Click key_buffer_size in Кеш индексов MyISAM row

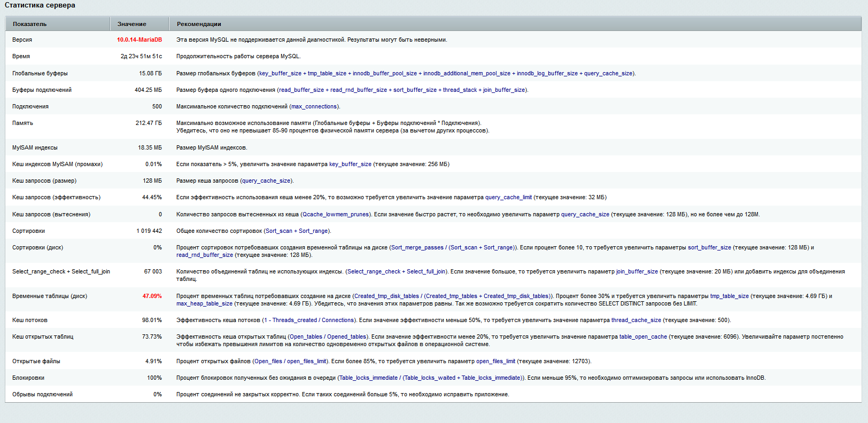click(x=350, y=164)
